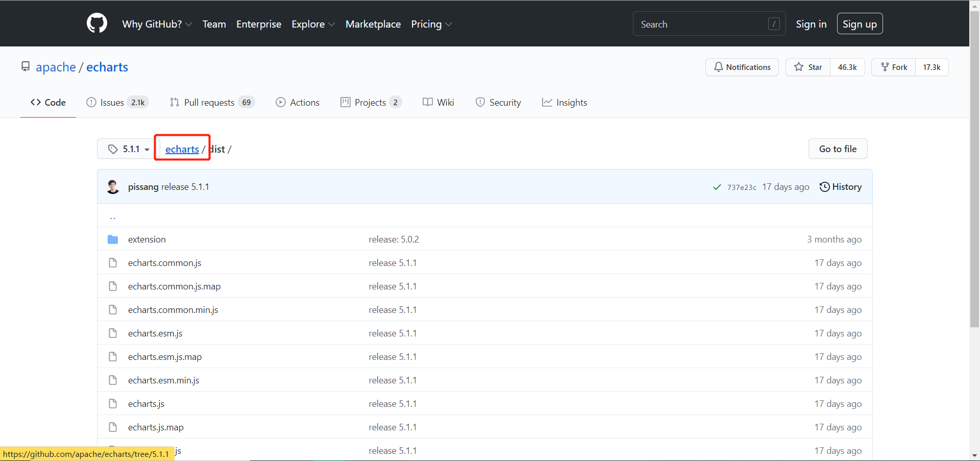Expand the Explore menu

312,24
